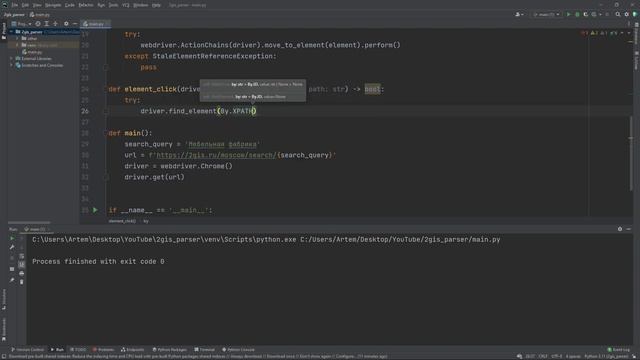Open the Python Console tool window
The width and height of the screenshot is (640, 360).
pos(238,350)
